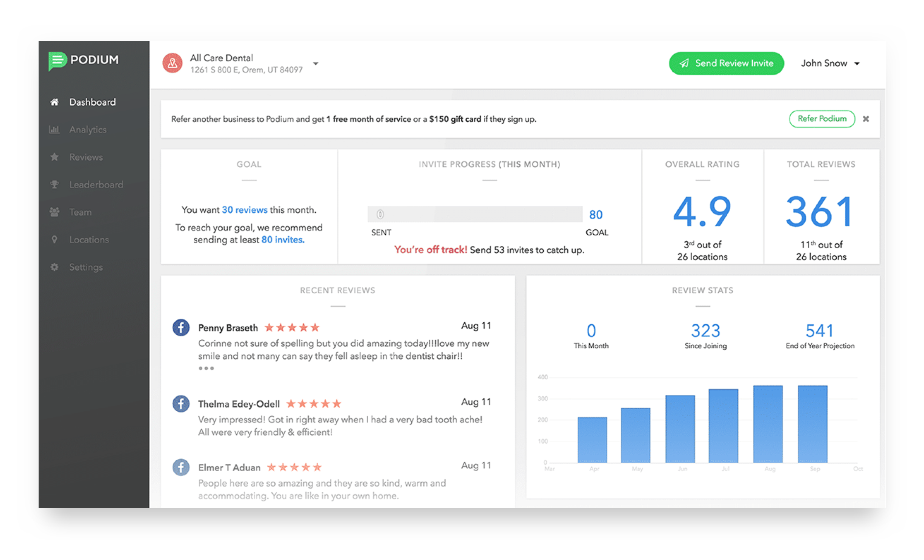Expand Penny Braseth's review with the ellipsis
This screenshot has width=924, height=560.
[206, 368]
